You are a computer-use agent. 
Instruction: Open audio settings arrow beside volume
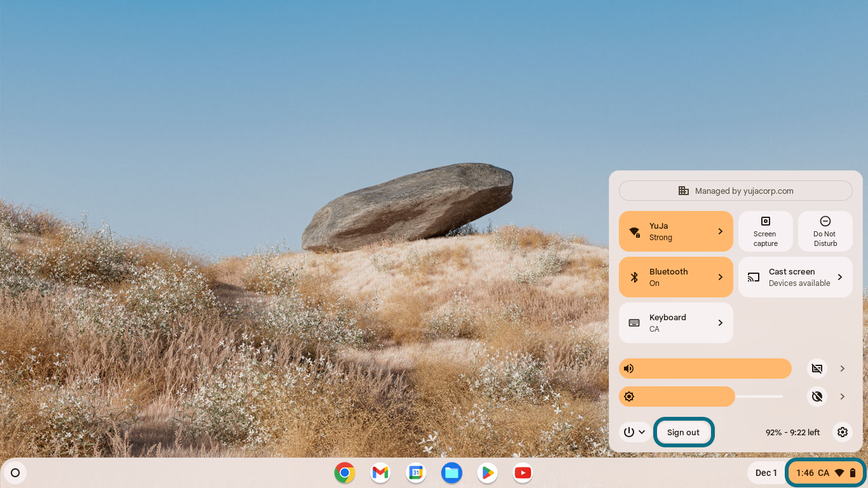pos(843,369)
